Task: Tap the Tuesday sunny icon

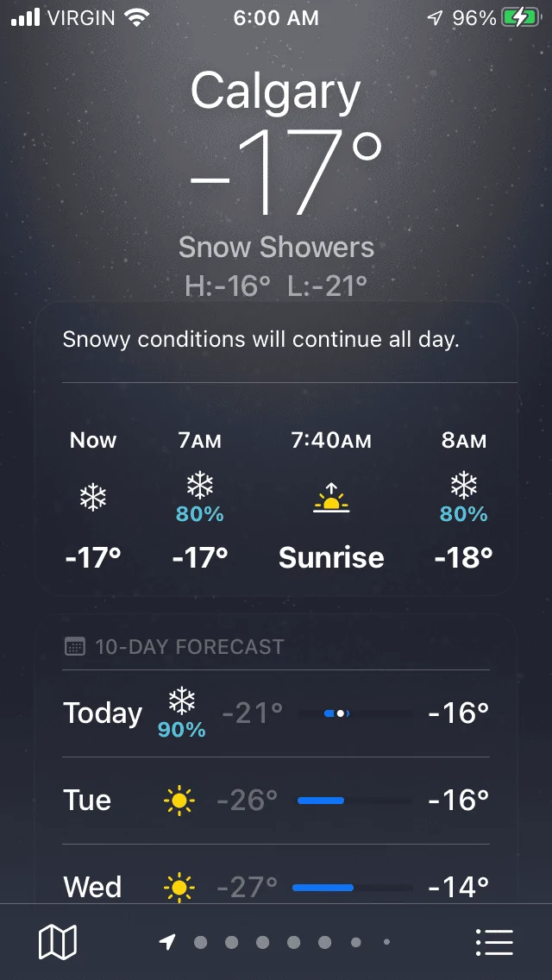Action: click(179, 800)
